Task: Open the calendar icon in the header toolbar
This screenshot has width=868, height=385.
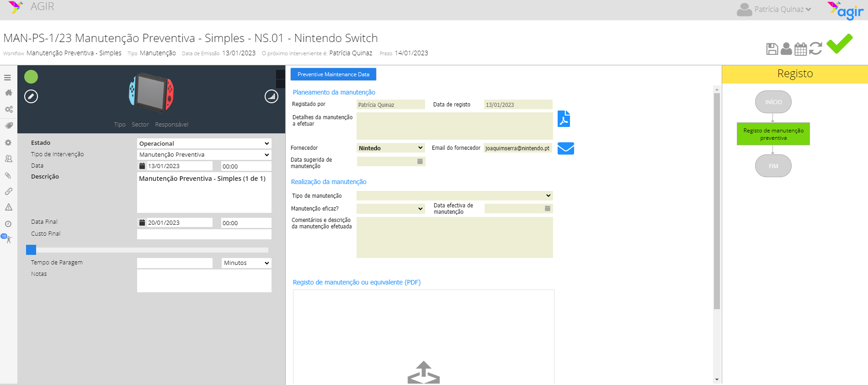Action: pyautogui.click(x=801, y=49)
